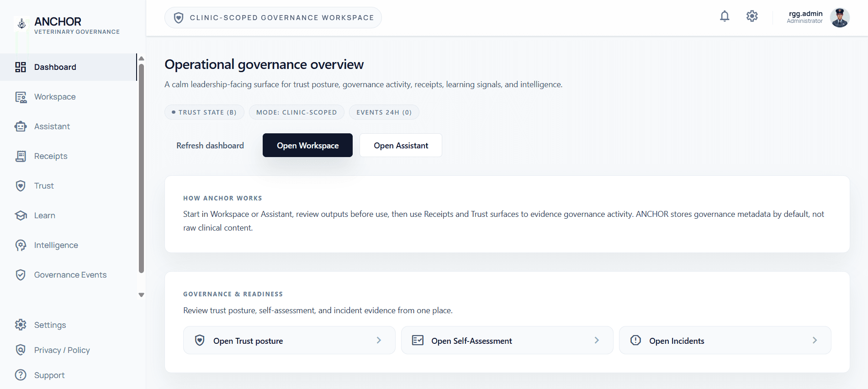
Task: Open top bar settings gear
Action: (x=752, y=16)
